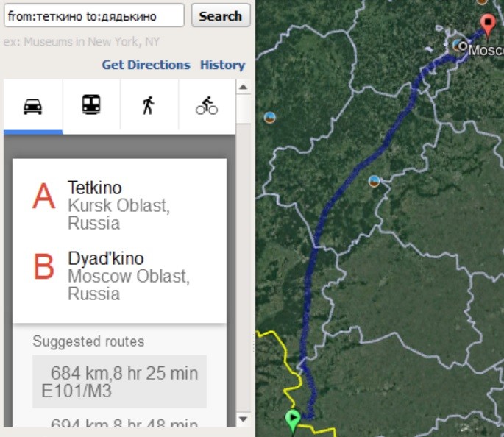The height and width of the screenshot is (437, 504).
Task: Click the Tetkino starting point entry
Action: coord(118,205)
